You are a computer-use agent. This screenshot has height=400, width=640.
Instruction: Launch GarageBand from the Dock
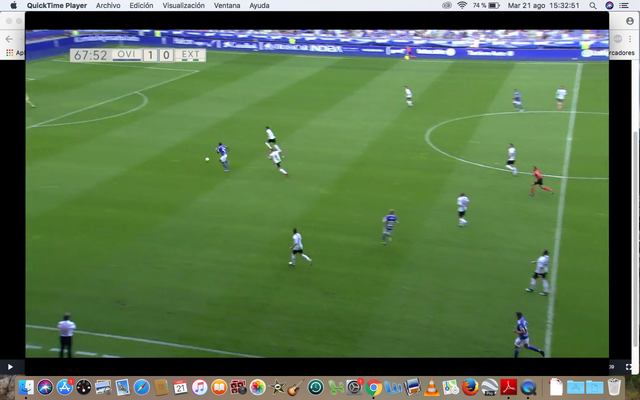296,387
